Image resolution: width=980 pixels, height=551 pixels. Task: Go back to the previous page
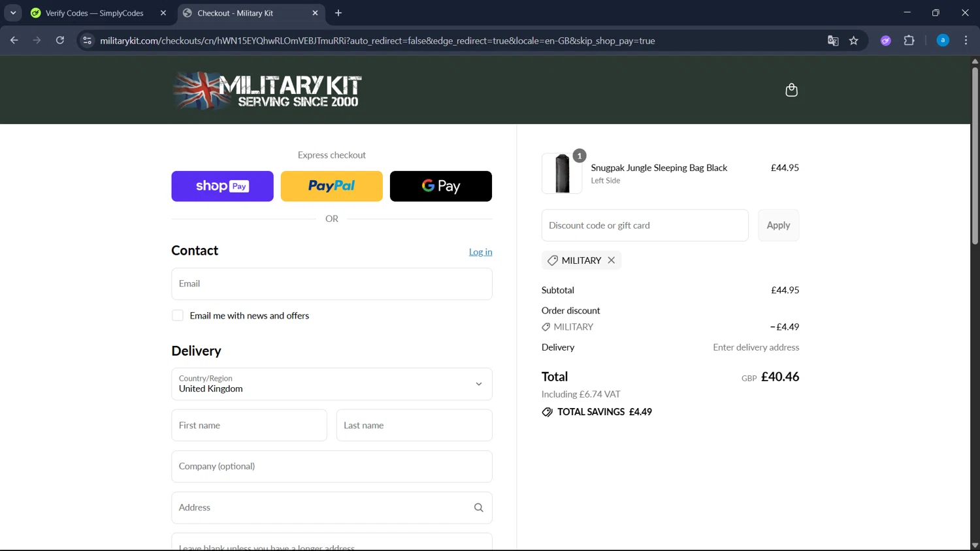(x=14, y=40)
